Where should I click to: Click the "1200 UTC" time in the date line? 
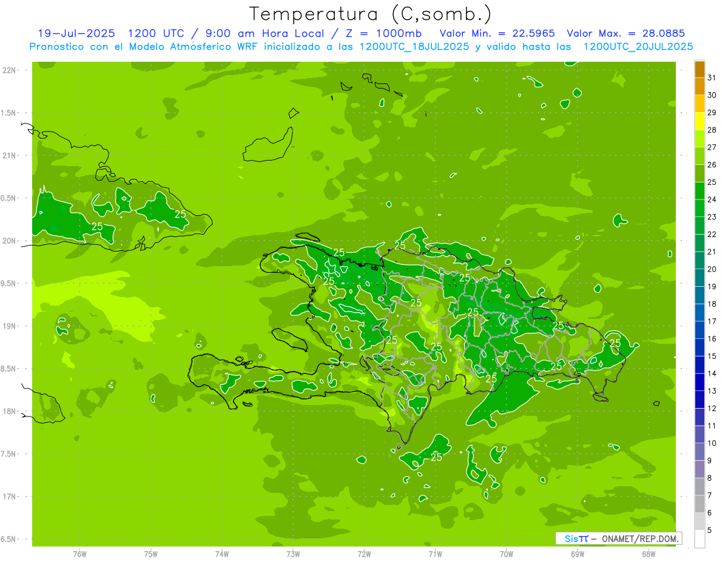click(x=155, y=33)
